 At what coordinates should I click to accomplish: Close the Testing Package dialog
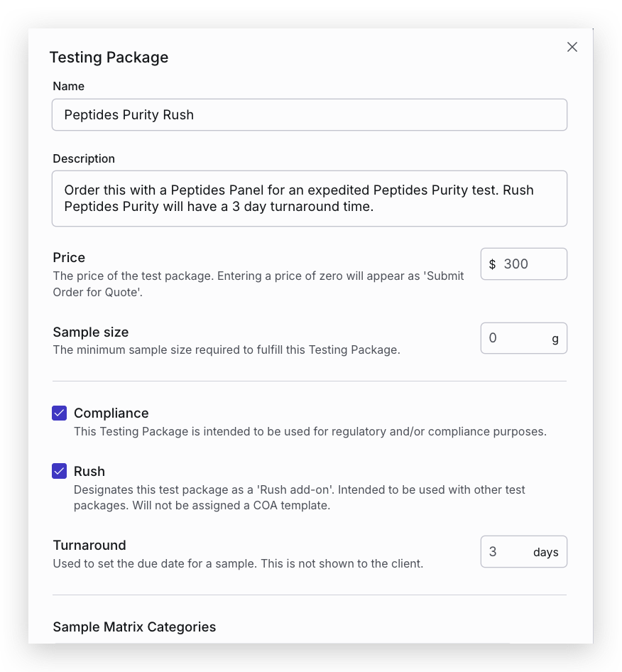(572, 47)
